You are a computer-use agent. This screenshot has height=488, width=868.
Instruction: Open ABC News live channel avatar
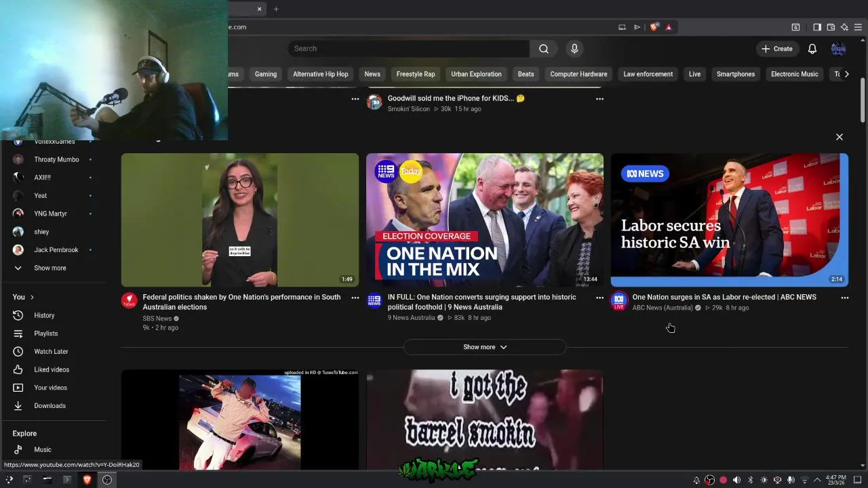(618, 301)
